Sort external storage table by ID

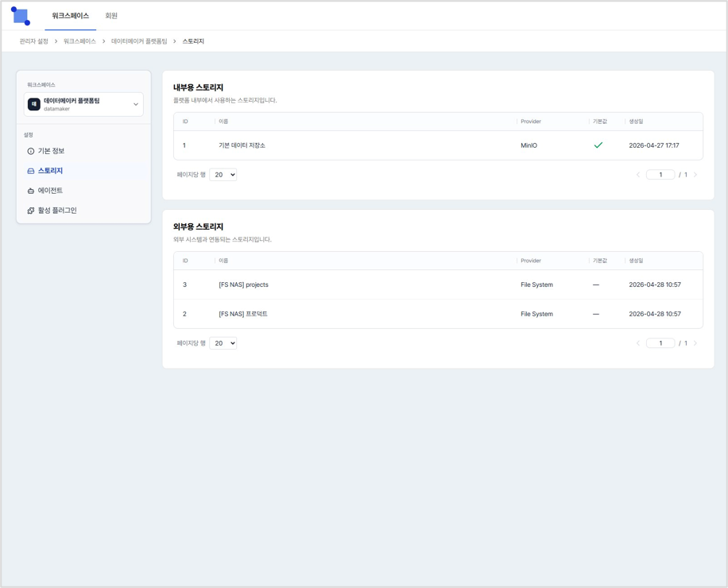(185, 261)
